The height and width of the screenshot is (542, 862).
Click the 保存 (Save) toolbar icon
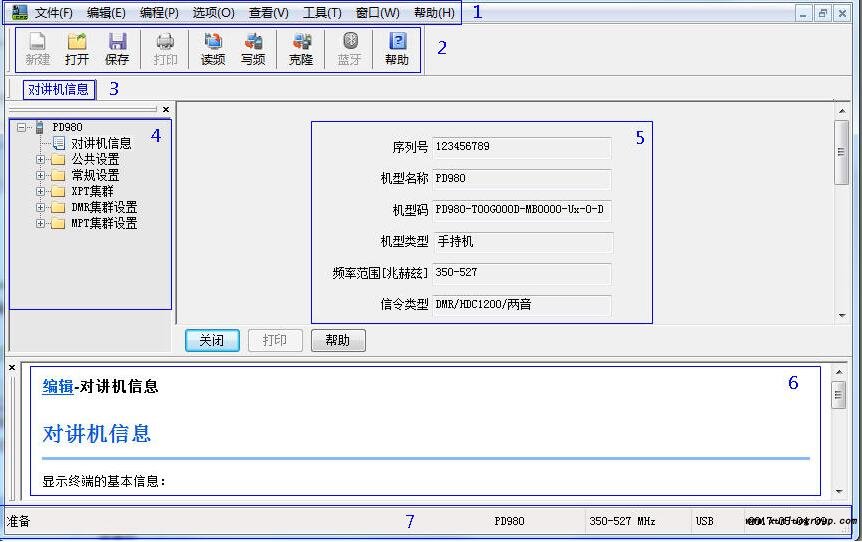point(117,49)
